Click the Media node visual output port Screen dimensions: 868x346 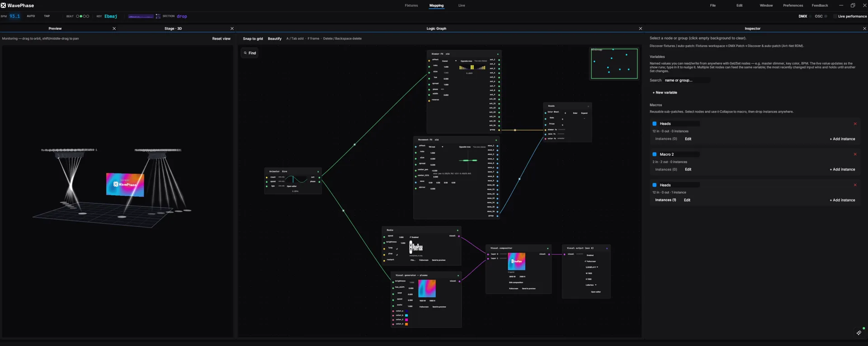(459, 236)
